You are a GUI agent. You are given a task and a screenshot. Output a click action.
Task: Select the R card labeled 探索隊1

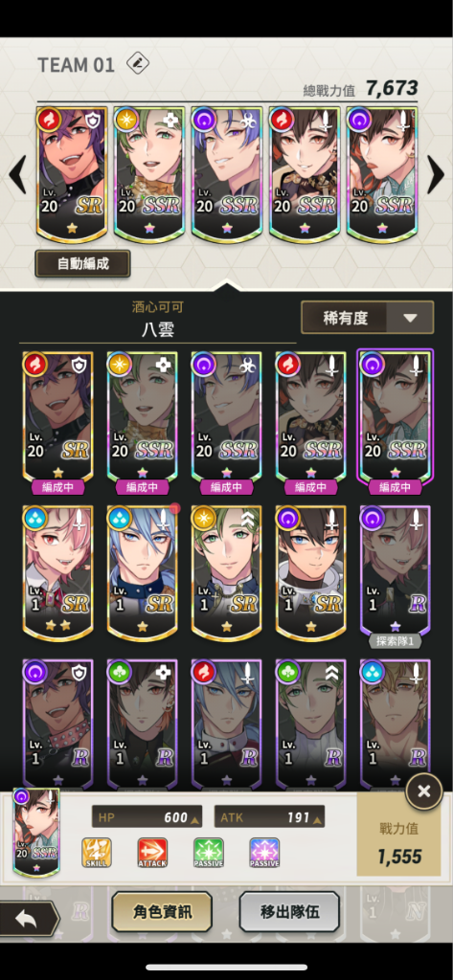pos(395,577)
